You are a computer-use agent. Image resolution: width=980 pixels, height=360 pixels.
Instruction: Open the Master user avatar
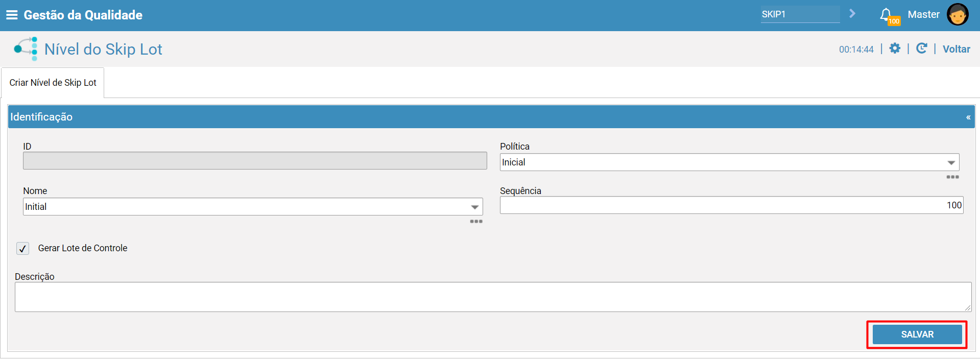(958, 14)
